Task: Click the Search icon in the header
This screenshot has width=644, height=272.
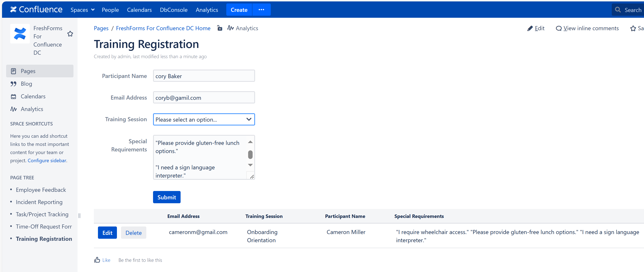Action: click(618, 10)
